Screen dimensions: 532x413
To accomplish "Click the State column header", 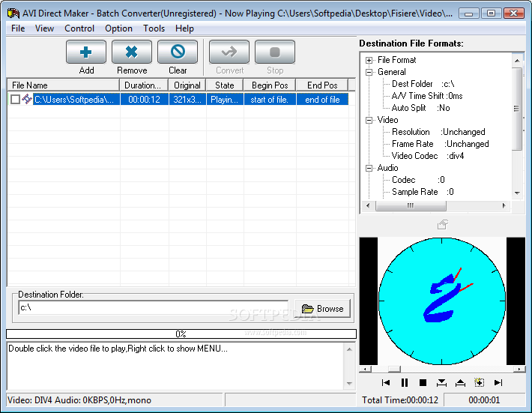I will click(225, 85).
